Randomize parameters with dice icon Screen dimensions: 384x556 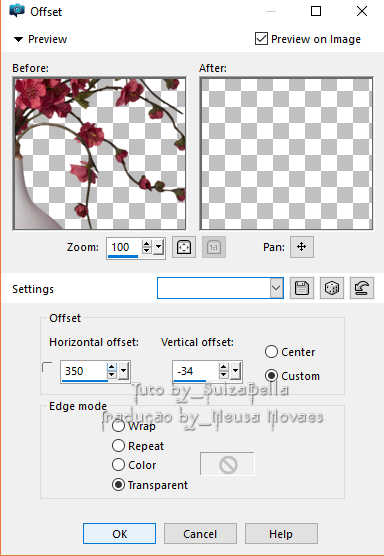tap(332, 288)
